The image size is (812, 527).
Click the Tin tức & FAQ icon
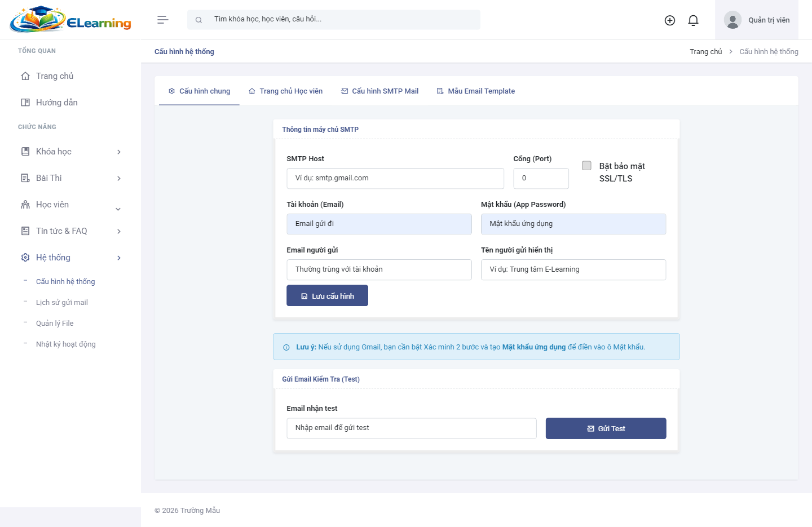pos(25,231)
